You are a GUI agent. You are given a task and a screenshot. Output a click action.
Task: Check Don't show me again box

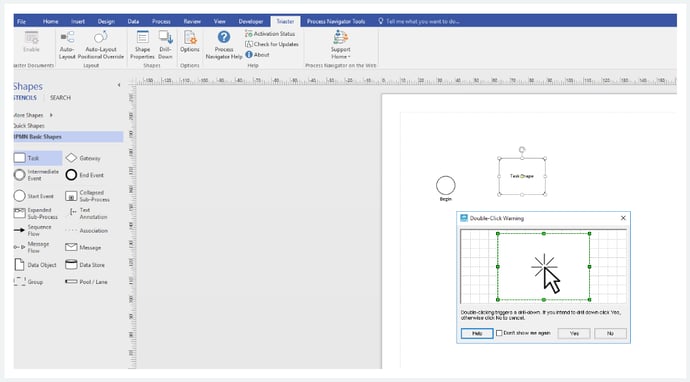click(x=499, y=333)
